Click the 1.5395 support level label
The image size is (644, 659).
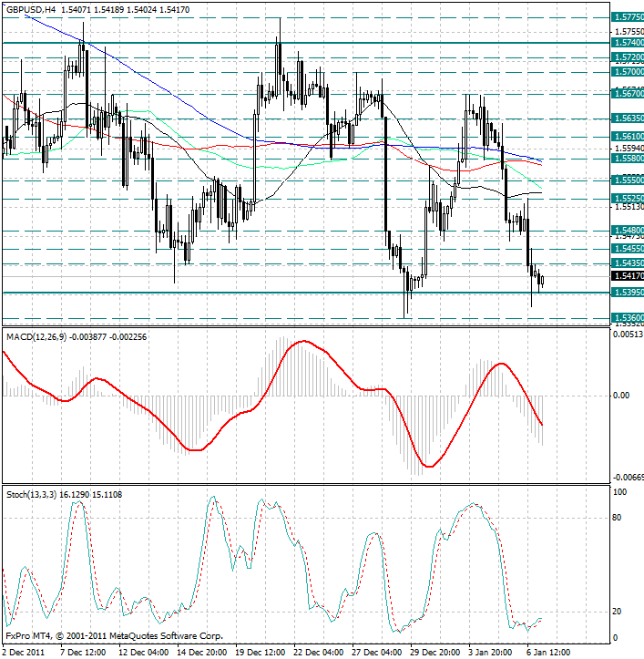coord(628,293)
